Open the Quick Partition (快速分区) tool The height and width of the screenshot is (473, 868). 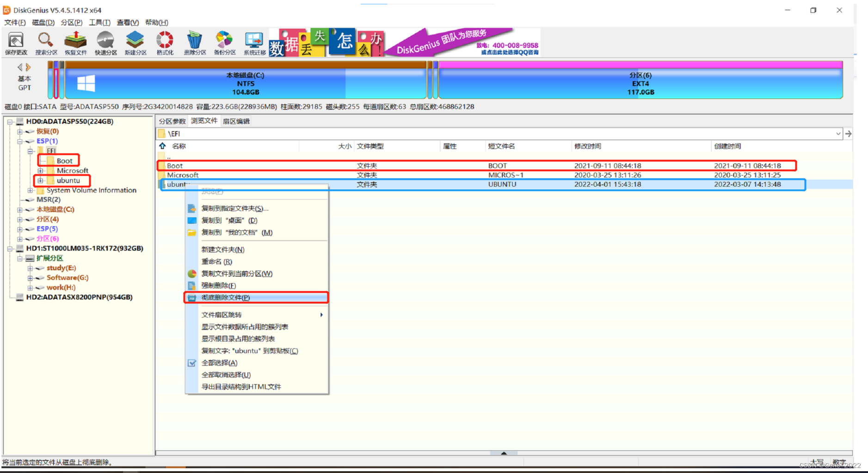(105, 43)
